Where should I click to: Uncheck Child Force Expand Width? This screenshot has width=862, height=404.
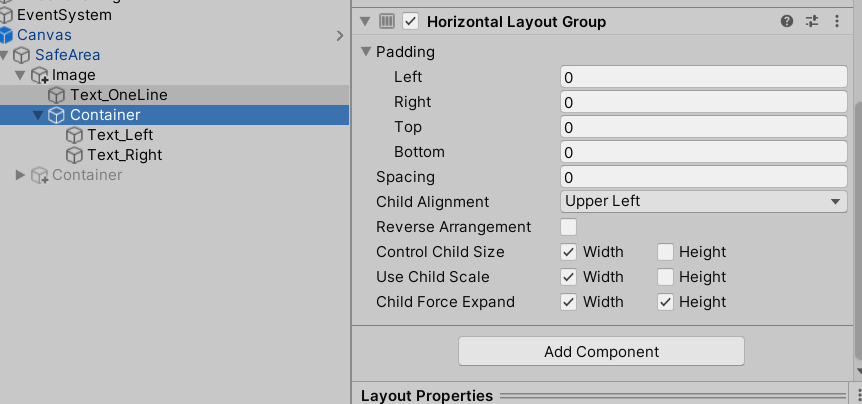pos(568,302)
